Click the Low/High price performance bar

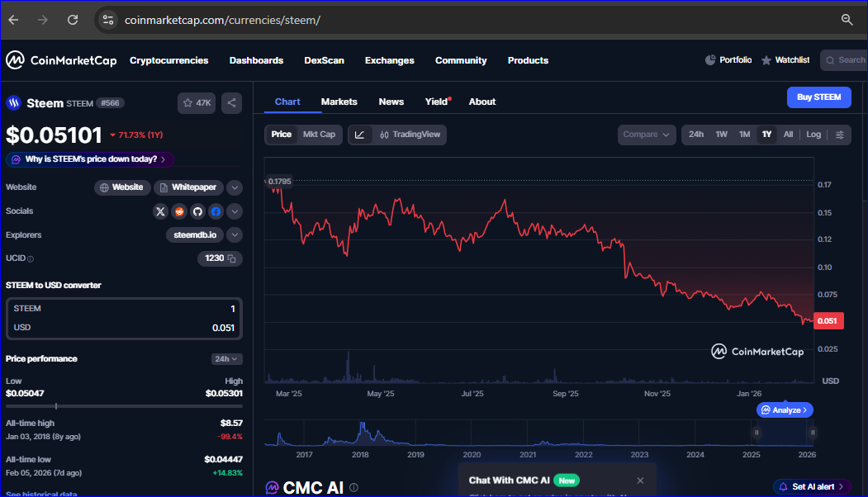(124, 406)
